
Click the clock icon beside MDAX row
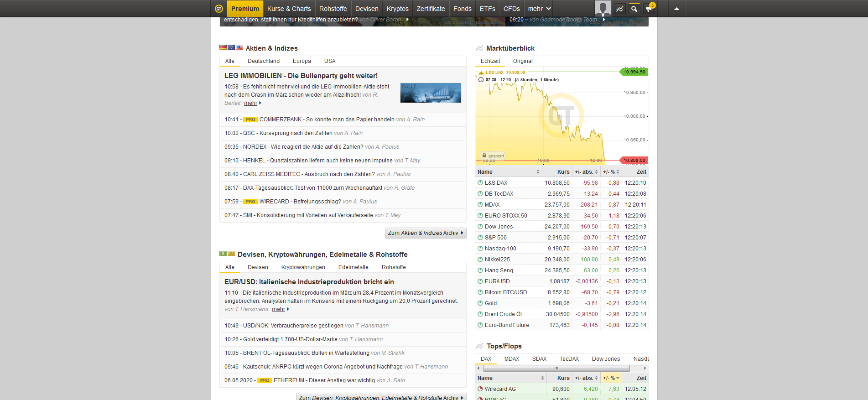click(x=480, y=204)
